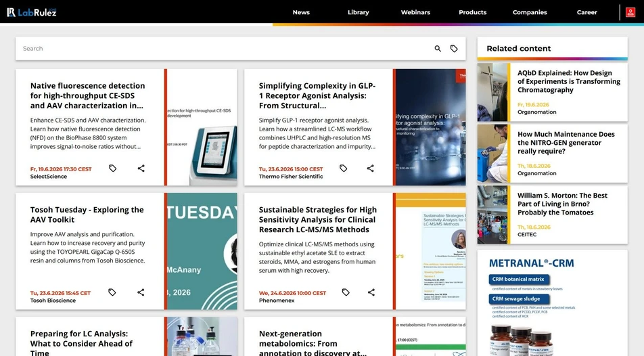Click the William S. Morton article thumbnail

point(492,215)
